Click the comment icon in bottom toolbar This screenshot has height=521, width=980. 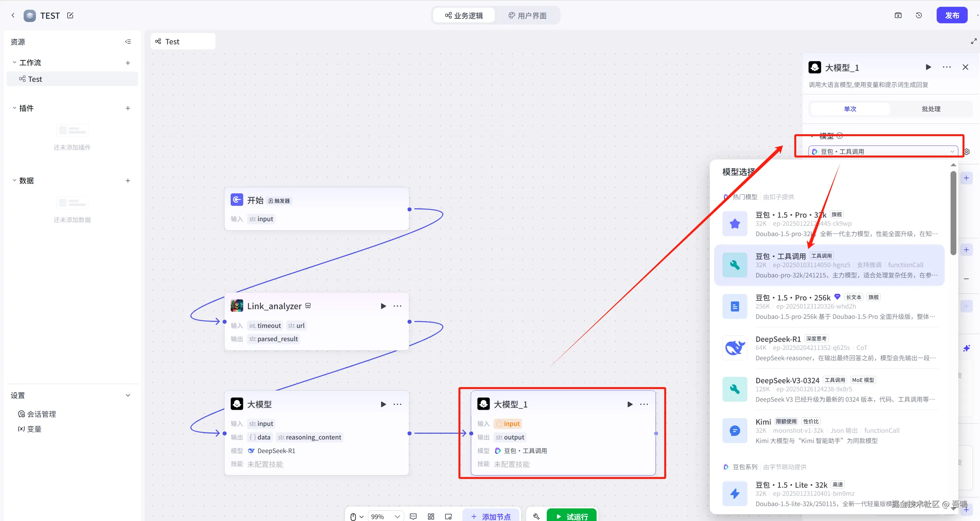tap(413, 516)
